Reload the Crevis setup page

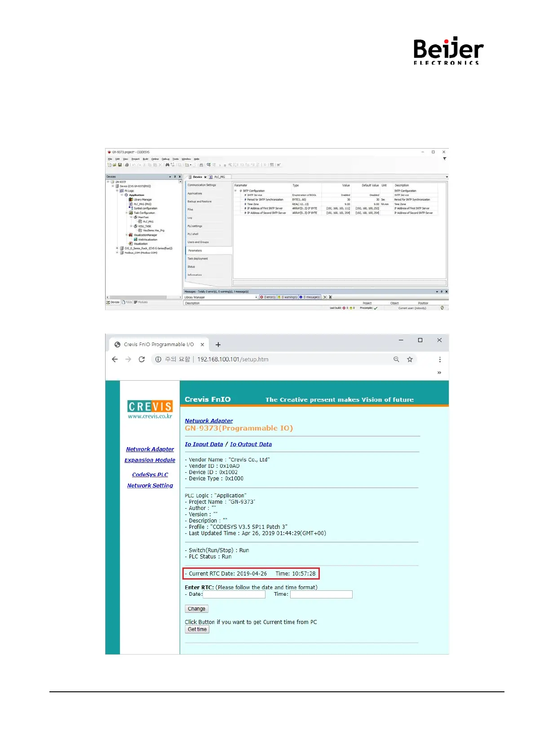[141, 359]
